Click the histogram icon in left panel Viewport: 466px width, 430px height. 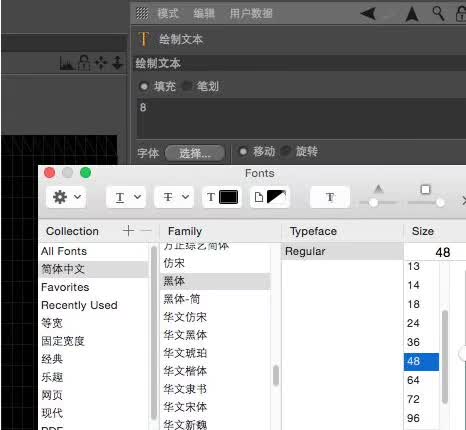pos(66,63)
